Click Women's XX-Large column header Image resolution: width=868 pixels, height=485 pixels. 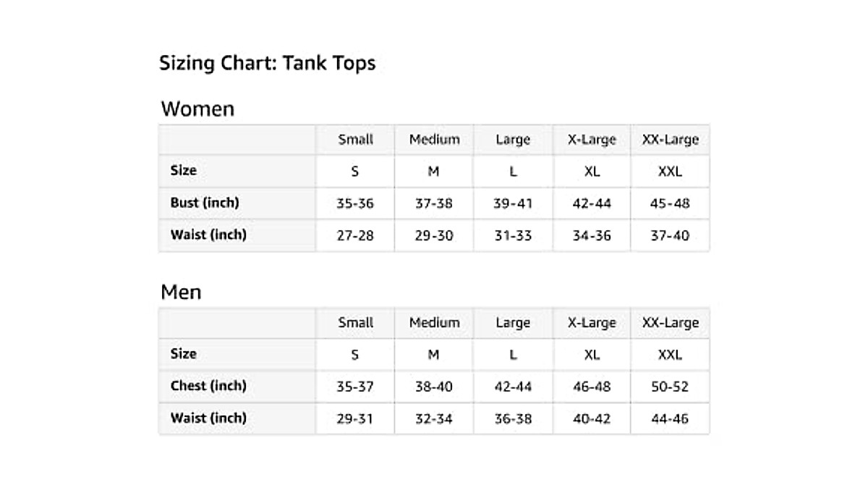click(x=670, y=140)
